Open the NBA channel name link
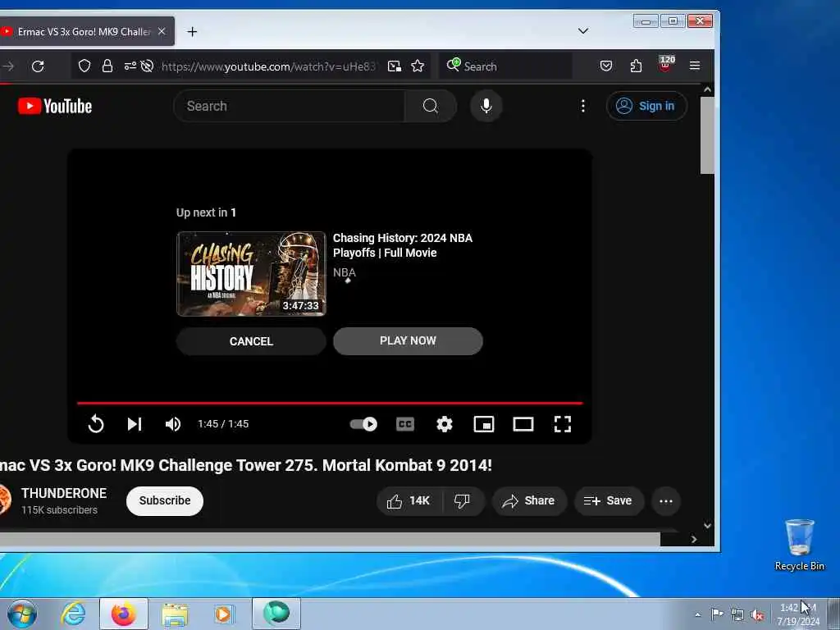Screen dimensions: 840x630 tap(345, 272)
